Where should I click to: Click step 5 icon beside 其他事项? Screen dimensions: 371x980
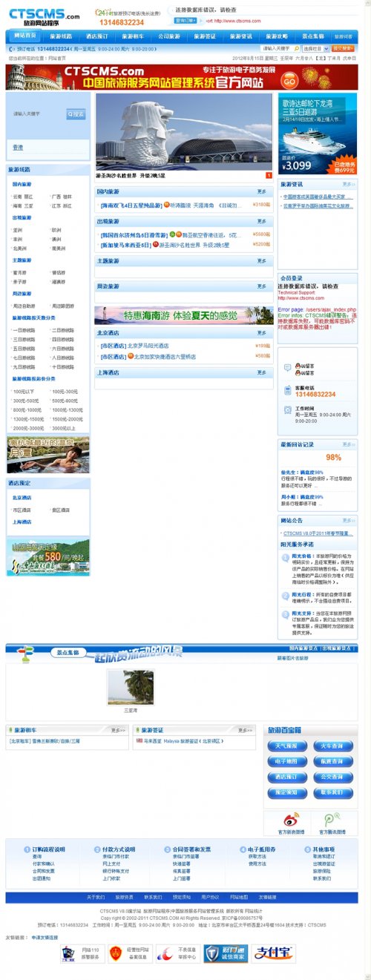(x=308, y=849)
